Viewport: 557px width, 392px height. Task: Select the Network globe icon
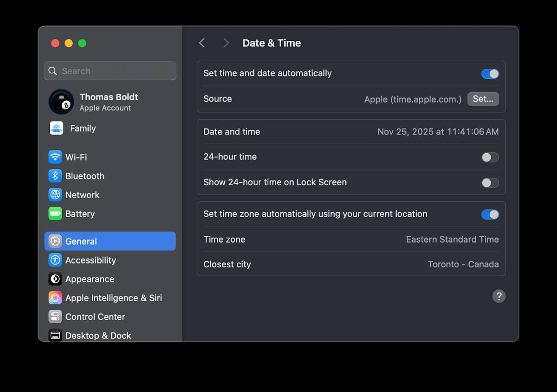[x=55, y=195]
